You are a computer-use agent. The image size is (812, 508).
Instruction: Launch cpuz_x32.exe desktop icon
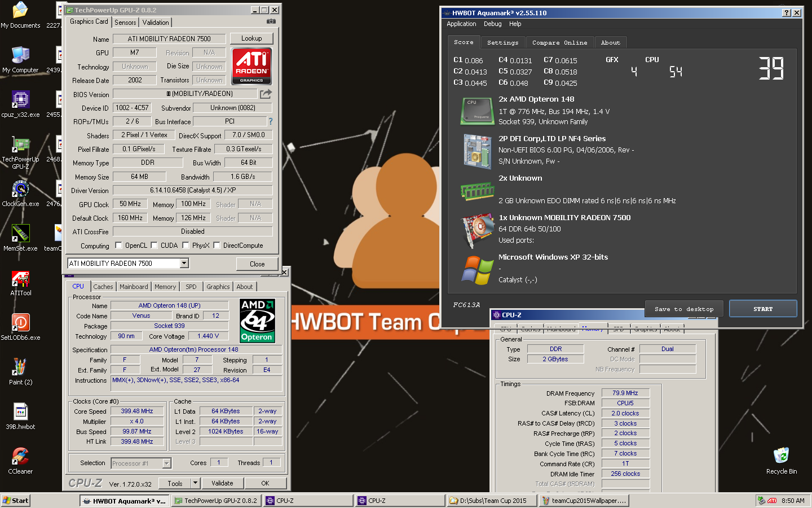coord(20,104)
